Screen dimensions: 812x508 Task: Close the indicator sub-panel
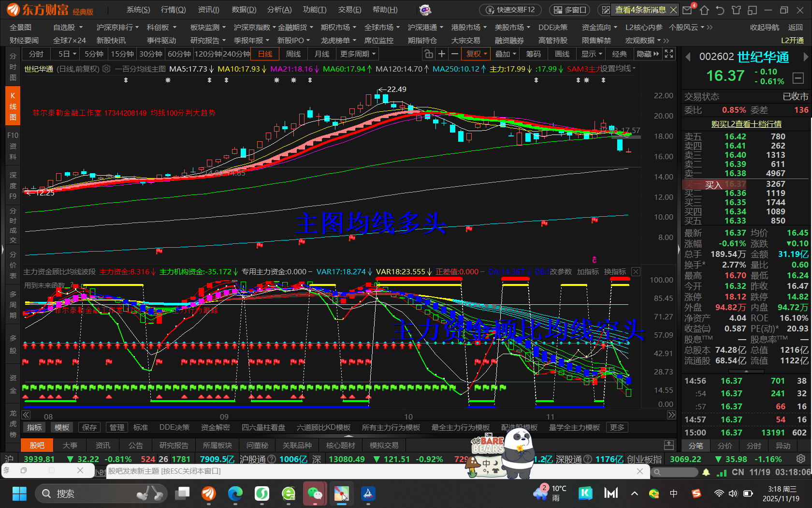click(x=636, y=272)
